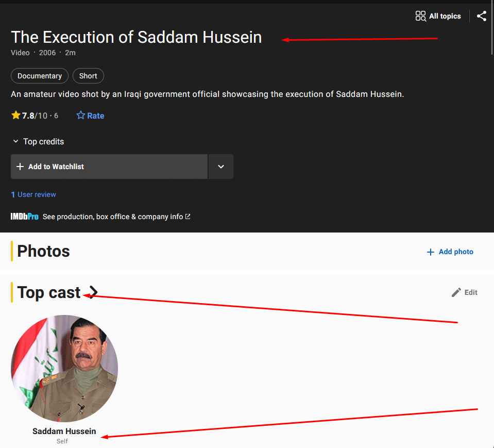The width and height of the screenshot is (494, 448).
Task: Open external link icon after company info
Action: coord(188,217)
